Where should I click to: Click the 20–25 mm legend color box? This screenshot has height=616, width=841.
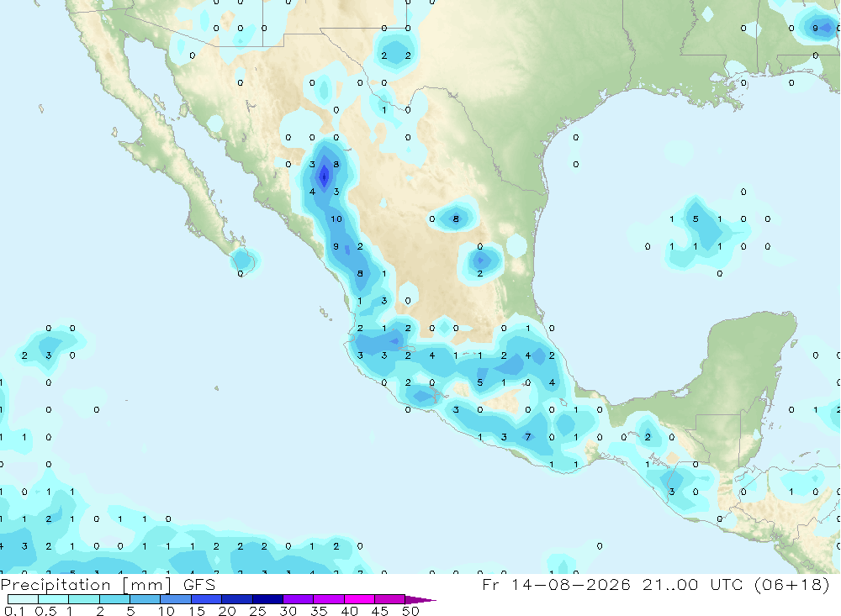tap(237, 599)
